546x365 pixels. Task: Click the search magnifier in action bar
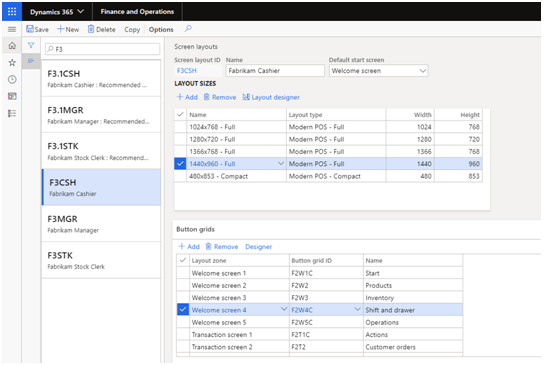click(x=188, y=29)
